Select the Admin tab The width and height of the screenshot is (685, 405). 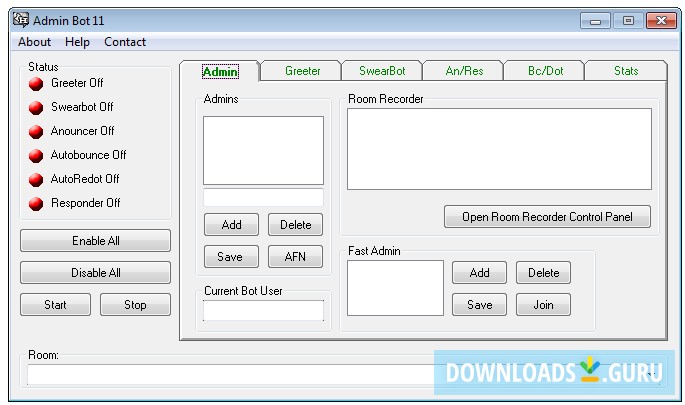tap(220, 71)
